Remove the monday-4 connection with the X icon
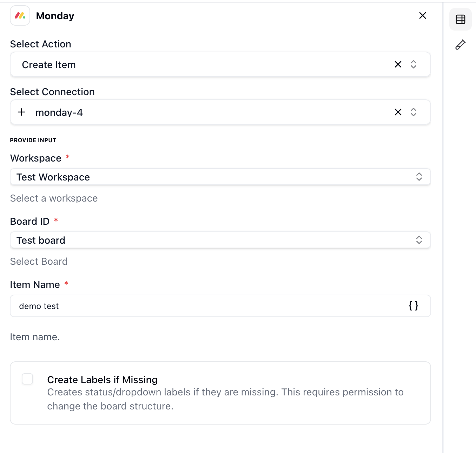The width and height of the screenshot is (476, 453). pos(398,112)
